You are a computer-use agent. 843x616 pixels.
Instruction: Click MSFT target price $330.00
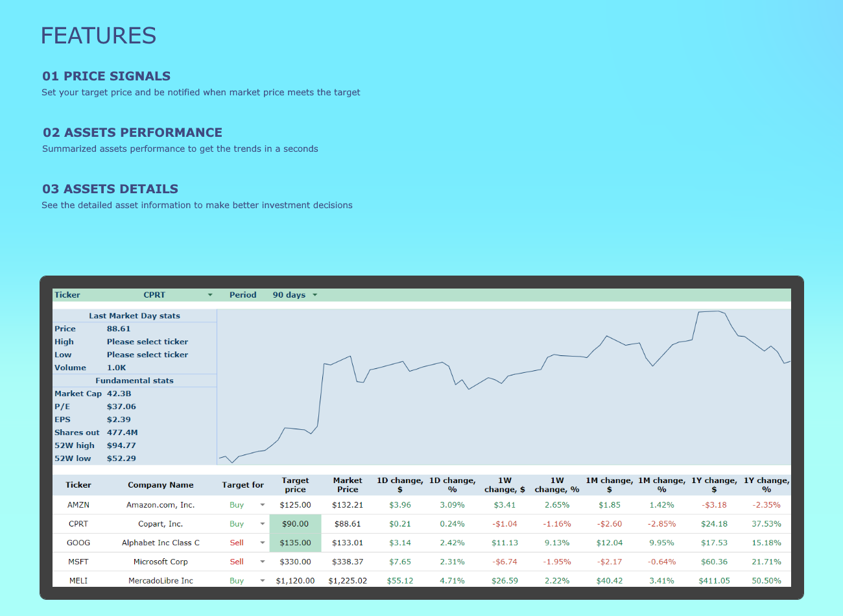[x=295, y=562]
